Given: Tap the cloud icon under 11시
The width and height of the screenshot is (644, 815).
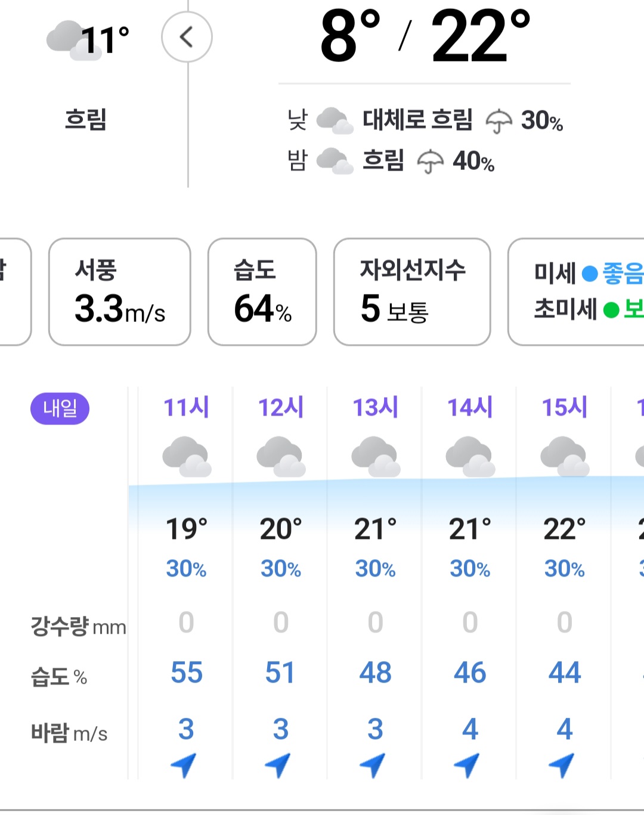Looking at the screenshot, I should 187,457.
